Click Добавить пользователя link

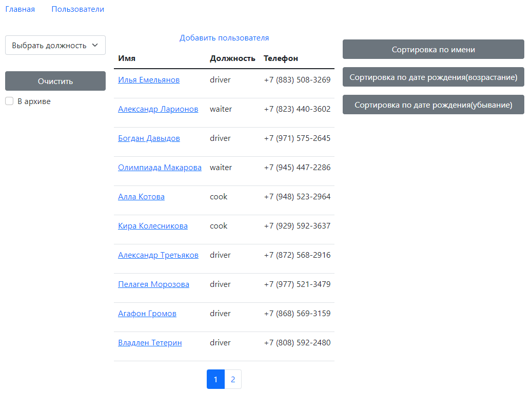click(x=224, y=38)
